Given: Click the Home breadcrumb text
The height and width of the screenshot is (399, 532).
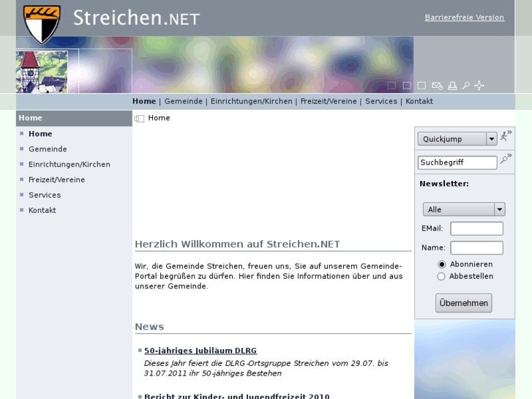Looking at the screenshot, I should pyautogui.click(x=159, y=118).
